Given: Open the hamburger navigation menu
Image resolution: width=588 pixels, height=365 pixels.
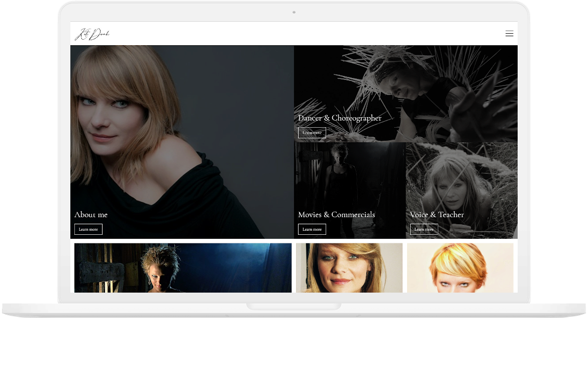Looking at the screenshot, I should (x=509, y=33).
